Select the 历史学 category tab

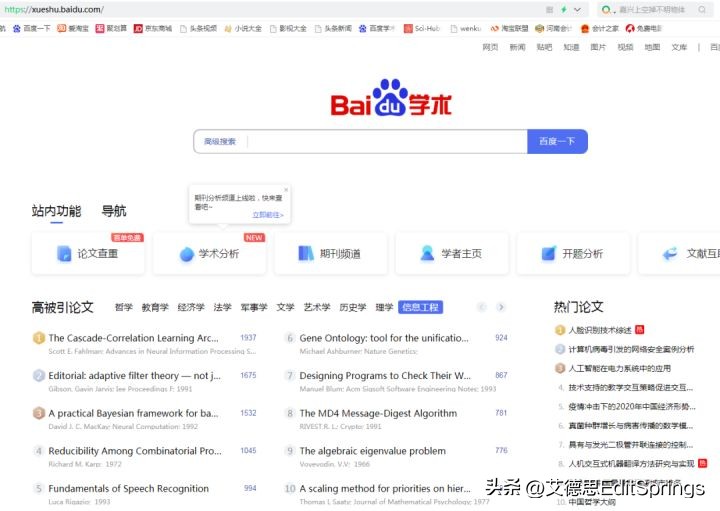(x=353, y=307)
